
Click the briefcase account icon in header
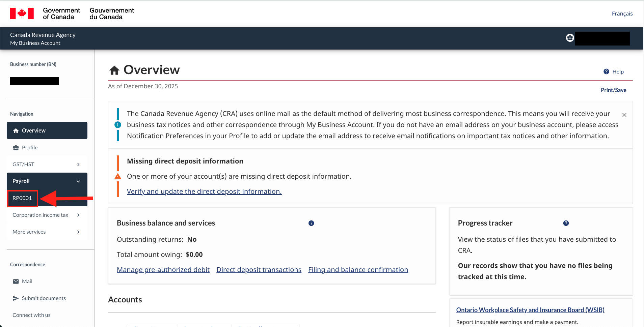point(570,38)
